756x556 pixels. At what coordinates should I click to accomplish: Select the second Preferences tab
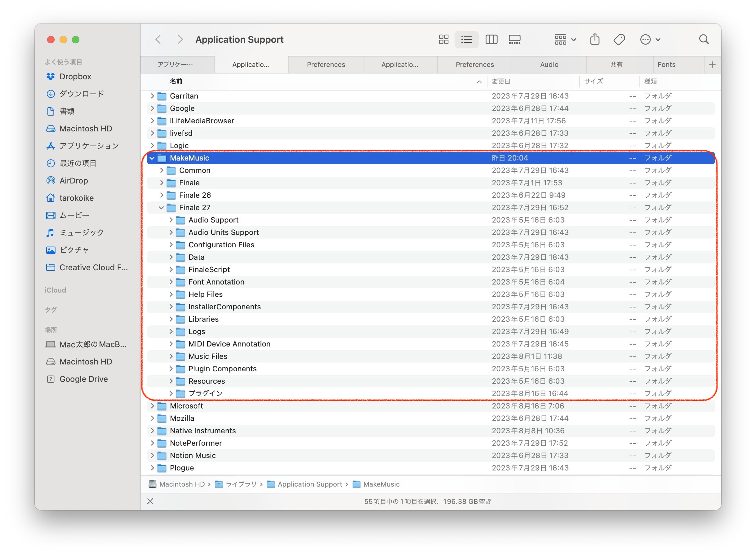click(x=474, y=65)
